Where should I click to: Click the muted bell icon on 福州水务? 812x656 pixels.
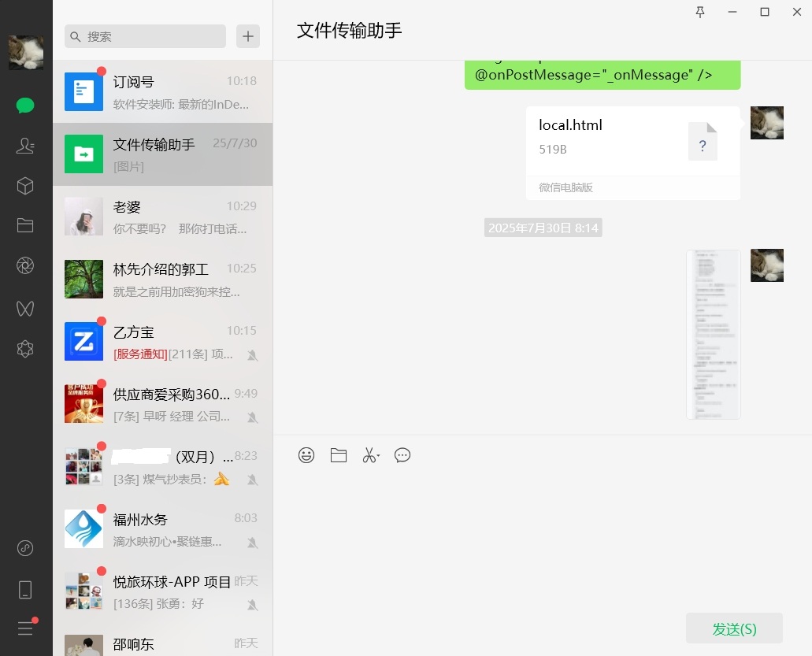[x=252, y=543]
